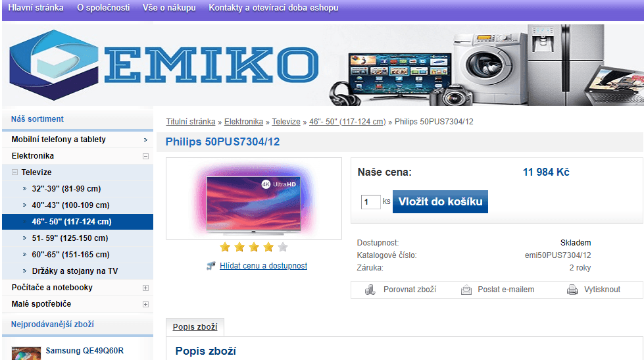Expand Počítače a notebooky plus box
Image resolution: width=644 pixels, height=360 pixels.
click(145, 288)
